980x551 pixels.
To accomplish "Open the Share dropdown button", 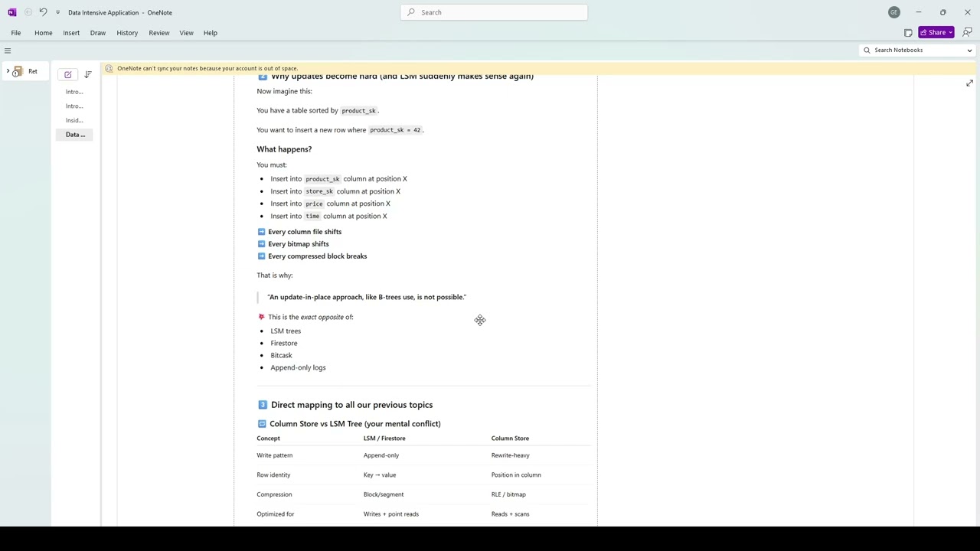I will coord(936,33).
